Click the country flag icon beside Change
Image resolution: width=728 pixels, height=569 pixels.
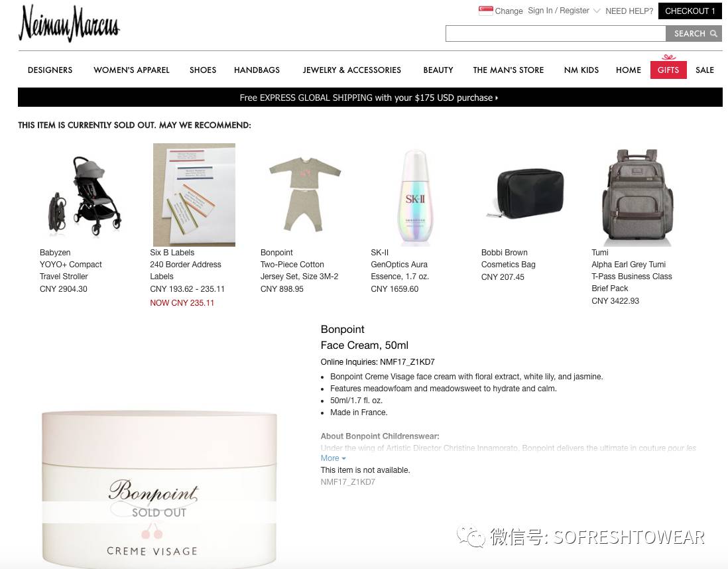485,11
